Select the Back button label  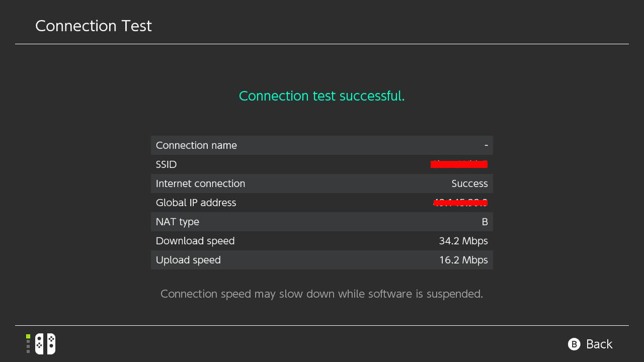click(x=599, y=344)
